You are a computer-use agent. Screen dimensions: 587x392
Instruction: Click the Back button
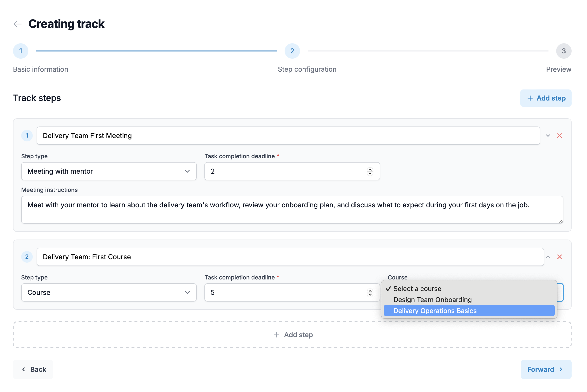33,369
